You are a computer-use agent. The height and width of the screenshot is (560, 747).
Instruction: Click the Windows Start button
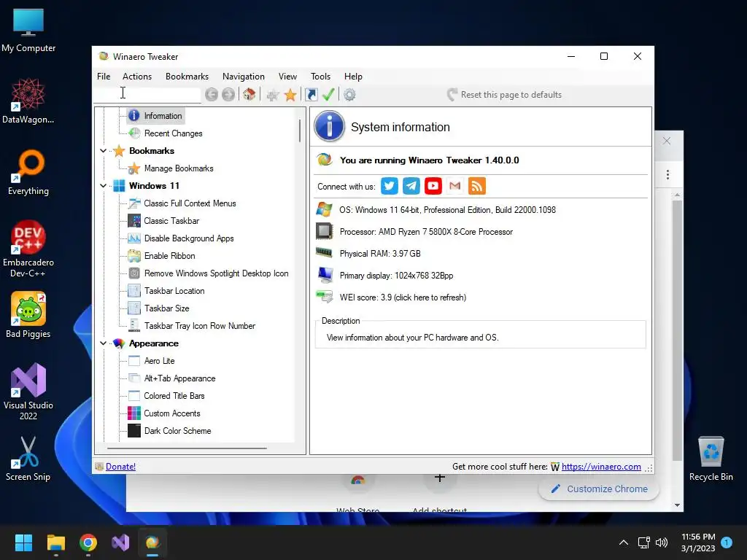coord(24,542)
